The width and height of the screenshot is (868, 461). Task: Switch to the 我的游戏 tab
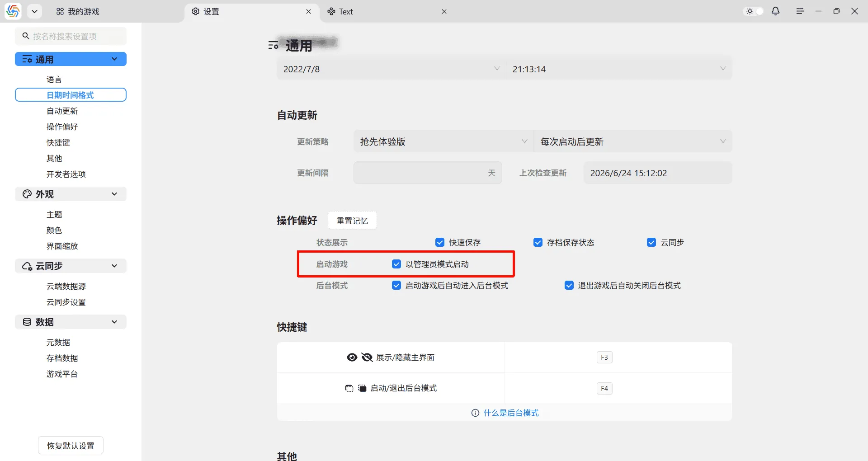coord(78,11)
